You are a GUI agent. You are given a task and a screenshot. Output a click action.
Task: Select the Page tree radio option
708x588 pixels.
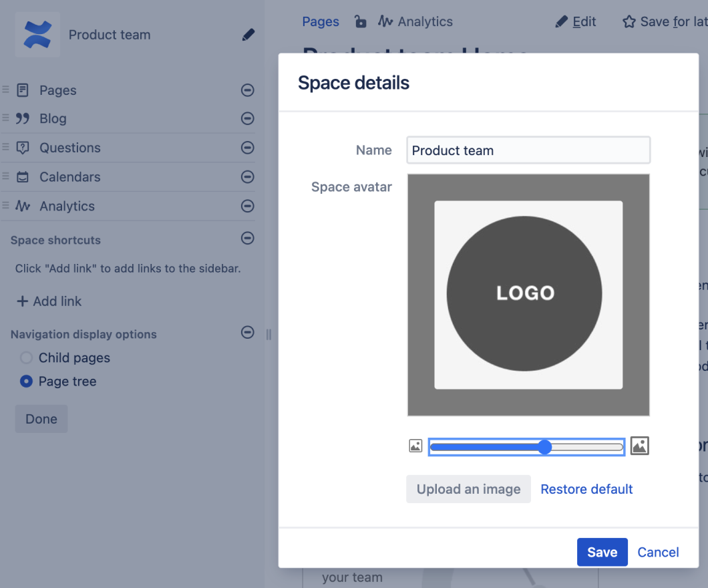click(26, 382)
